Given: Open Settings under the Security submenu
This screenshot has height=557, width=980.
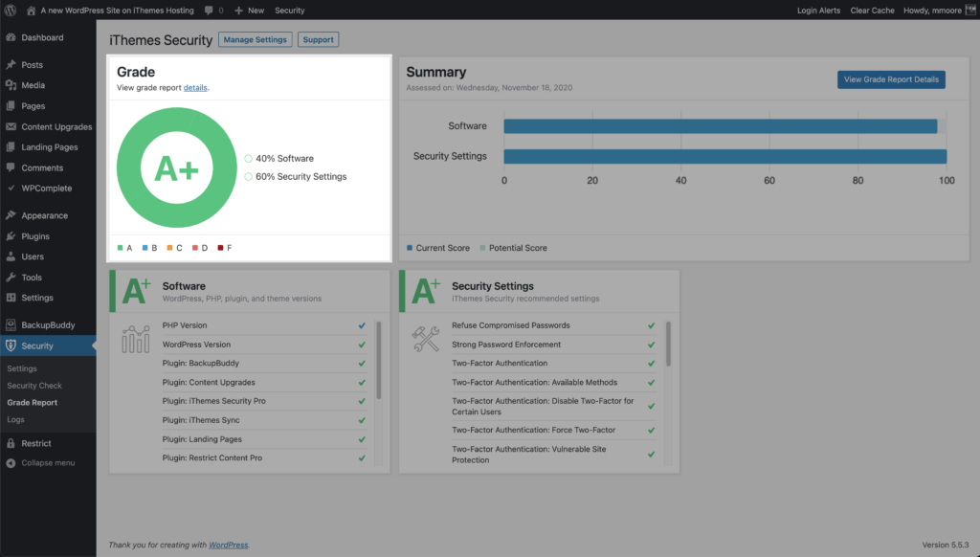Looking at the screenshot, I should 22,368.
